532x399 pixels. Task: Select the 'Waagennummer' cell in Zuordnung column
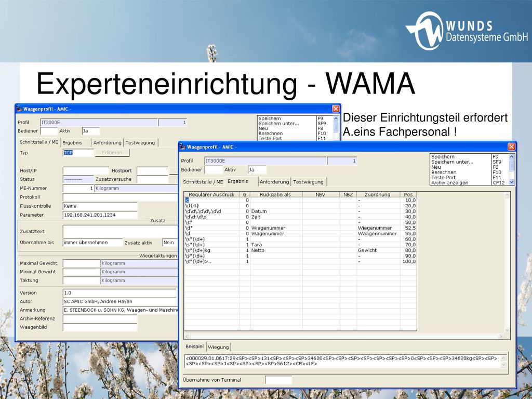click(x=378, y=233)
